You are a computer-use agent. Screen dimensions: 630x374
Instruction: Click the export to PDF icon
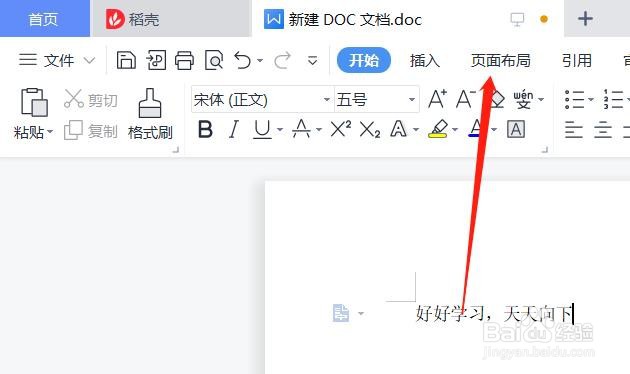pos(156,61)
